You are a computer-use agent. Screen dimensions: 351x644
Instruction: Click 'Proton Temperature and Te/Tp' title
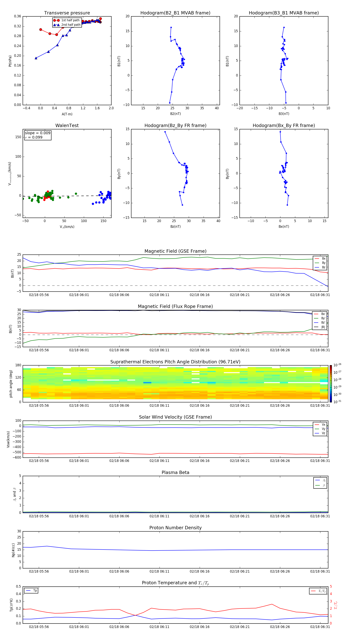[175, 583]
